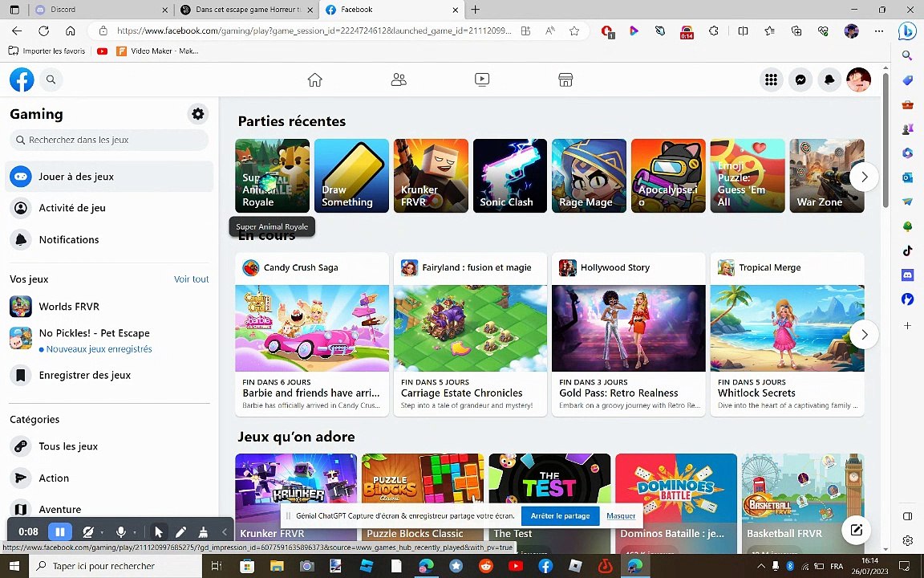This screenshot has width=924, height=578.
Task: Select the pen drawing tool in recorder
Action: pyautogui.click(x=181, y=532)
